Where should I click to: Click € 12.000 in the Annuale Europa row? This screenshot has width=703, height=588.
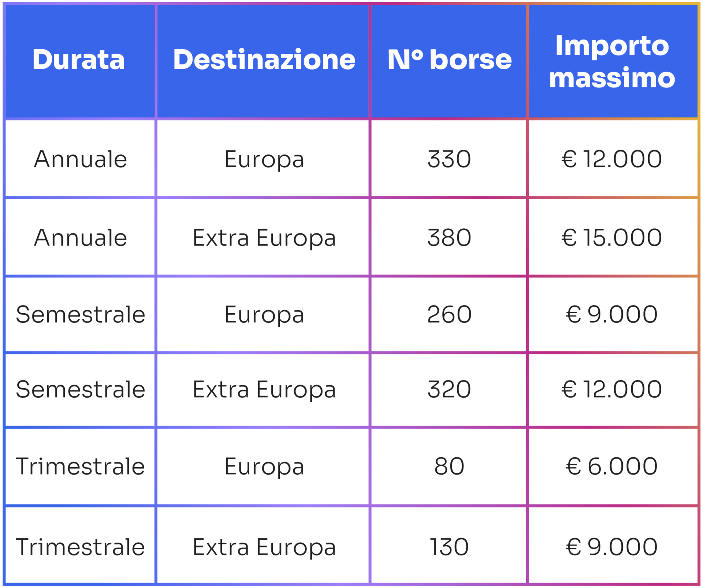click(612, 159)
